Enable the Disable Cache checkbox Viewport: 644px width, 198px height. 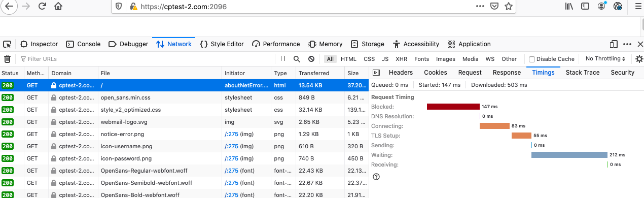point(532,59)
